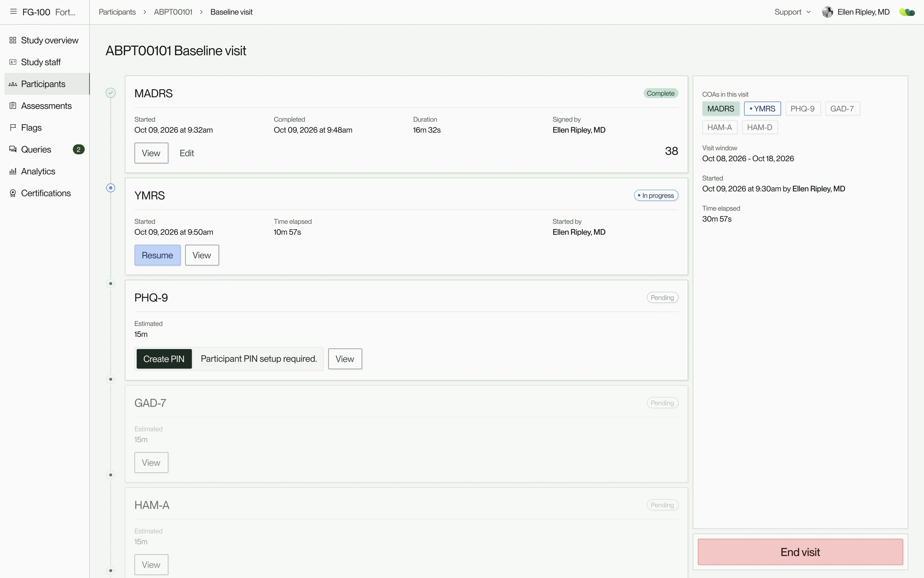The image size is (924, 578).
Task: Click the green toggle logo in header
Action: coord(907,12)
